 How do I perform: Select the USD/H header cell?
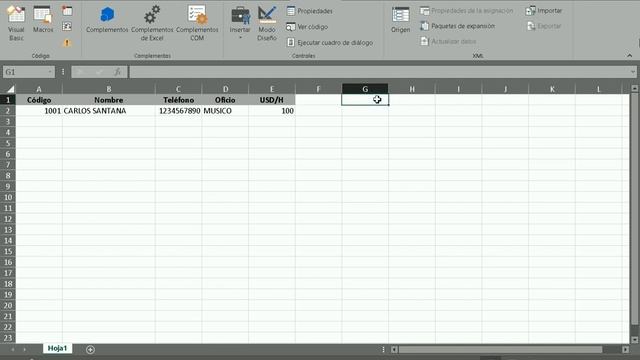tap(271, 100)
